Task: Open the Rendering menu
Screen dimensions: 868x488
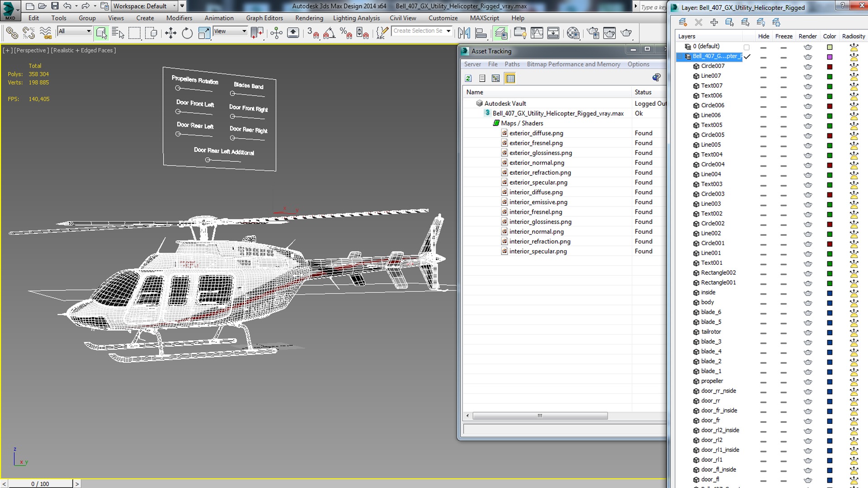Action: (x=309, y=18)
